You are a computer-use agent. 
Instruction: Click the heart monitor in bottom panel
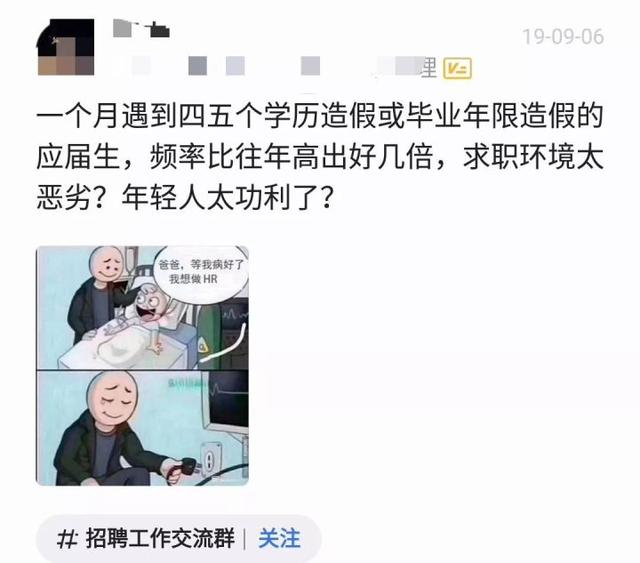coord(226,403)
